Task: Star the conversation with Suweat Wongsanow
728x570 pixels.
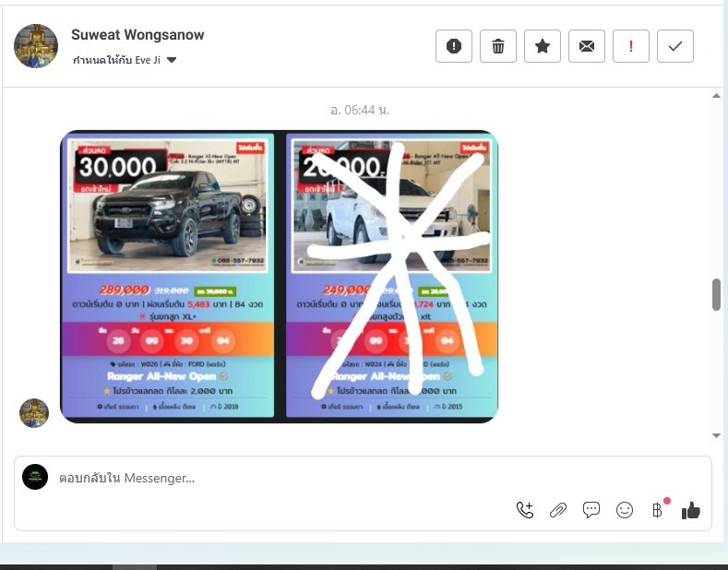Action: [x=543, y=46]
